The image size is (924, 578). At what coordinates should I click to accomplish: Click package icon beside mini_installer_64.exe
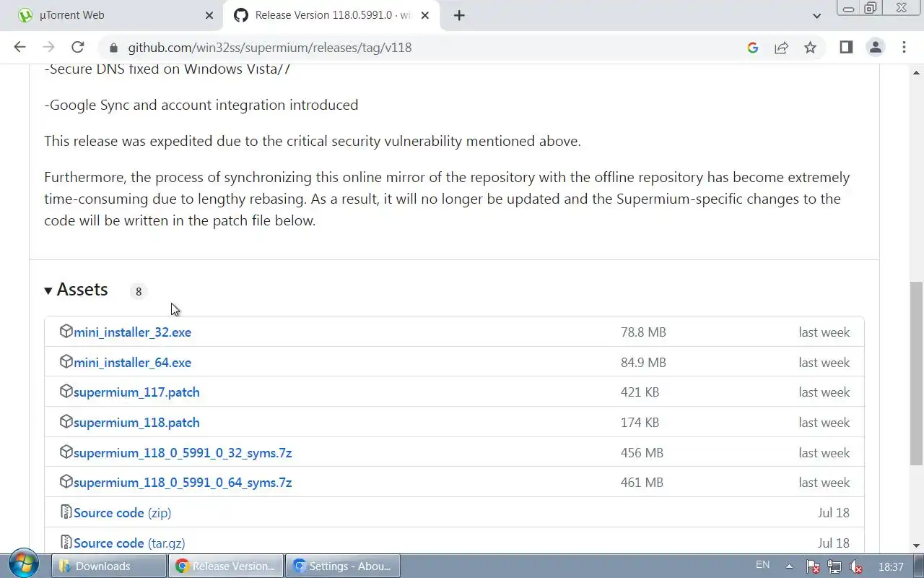click(x=66, y=361)
